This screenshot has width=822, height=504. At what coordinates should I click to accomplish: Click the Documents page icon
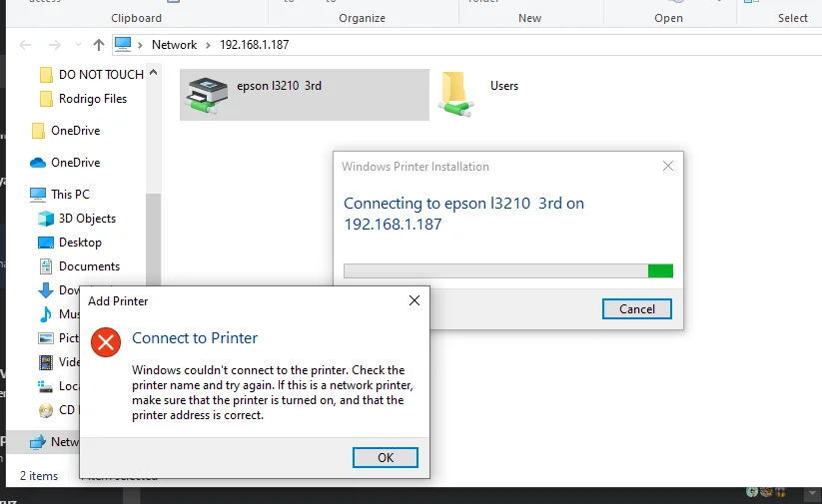(46, 266)
